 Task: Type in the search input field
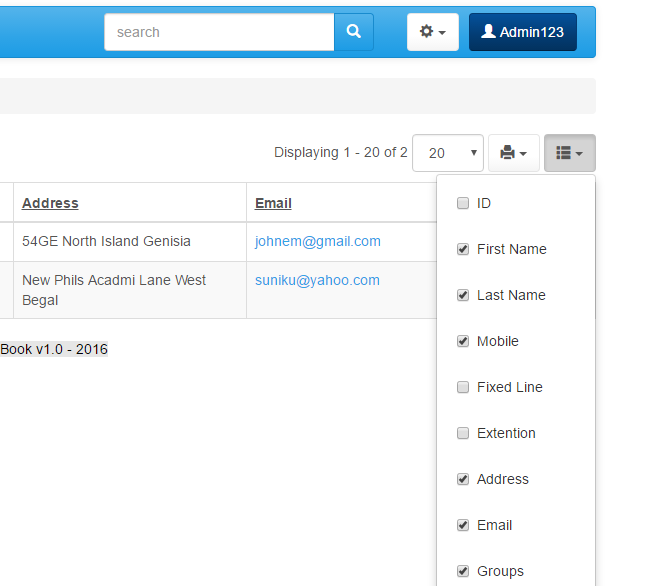[219, 32]
